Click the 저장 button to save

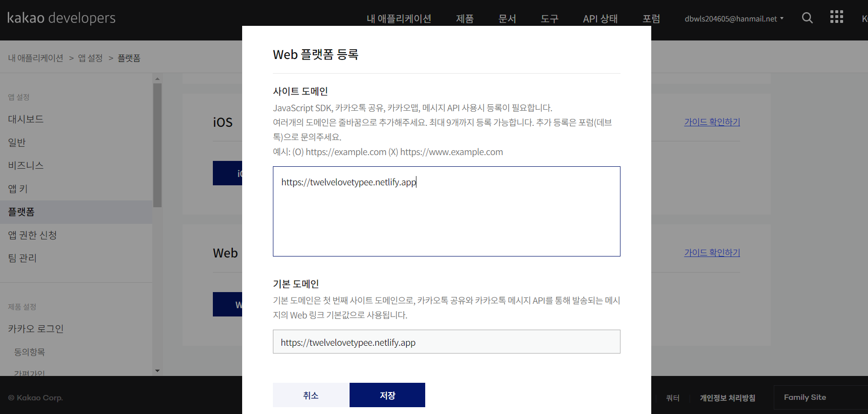click(x=387, y=395)
